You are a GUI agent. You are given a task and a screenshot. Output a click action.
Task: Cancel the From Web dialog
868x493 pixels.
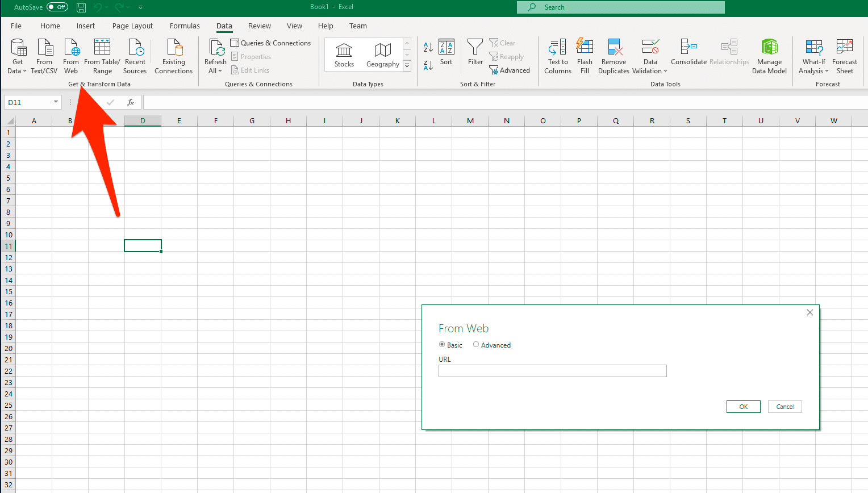click(x=785, y=407)
